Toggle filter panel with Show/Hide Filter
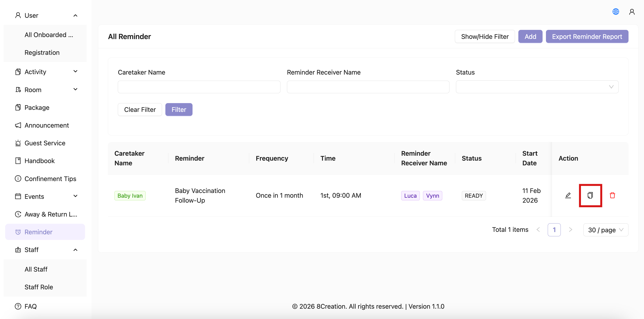644x319 pixels. click(x=484, y=37)
